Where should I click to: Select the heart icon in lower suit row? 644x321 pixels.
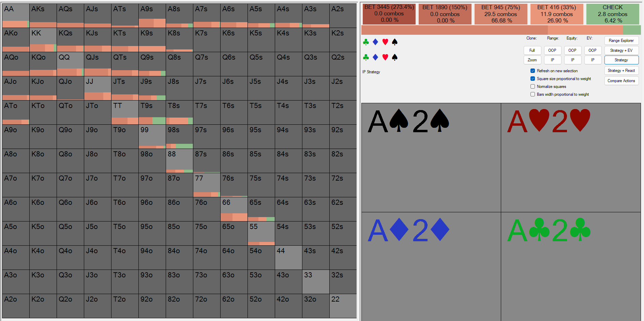(385, 57)
